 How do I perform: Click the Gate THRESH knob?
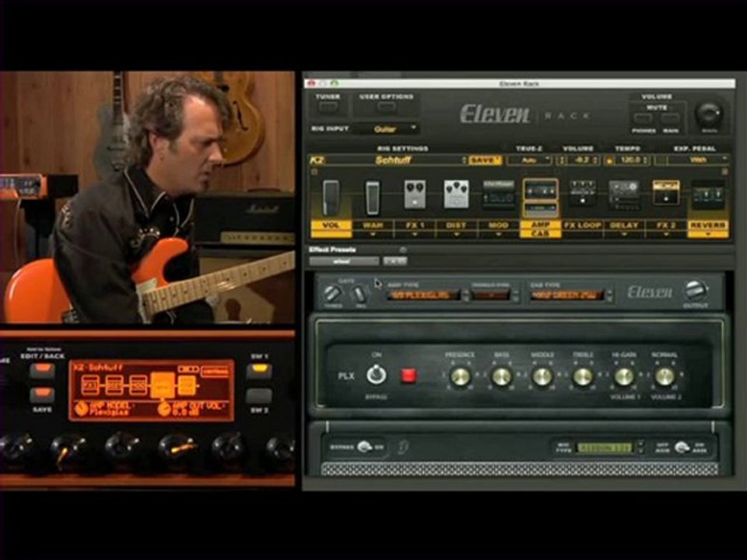point(332,293)
